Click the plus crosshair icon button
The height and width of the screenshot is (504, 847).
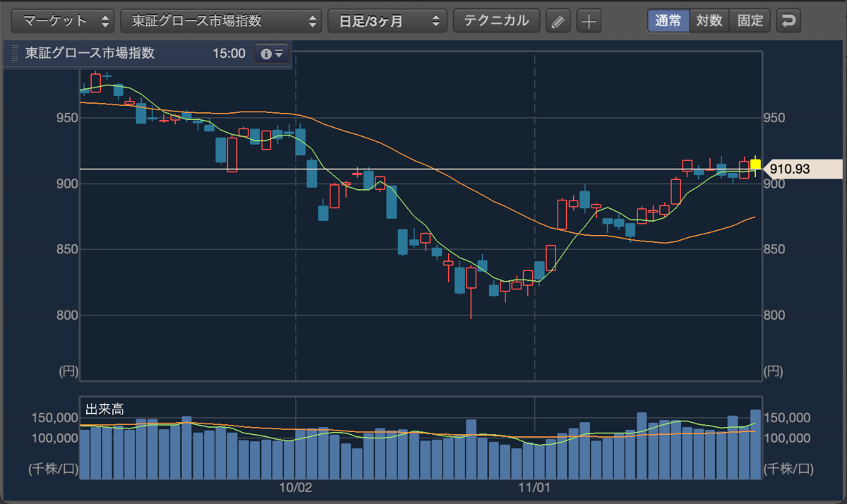point(588,21)
